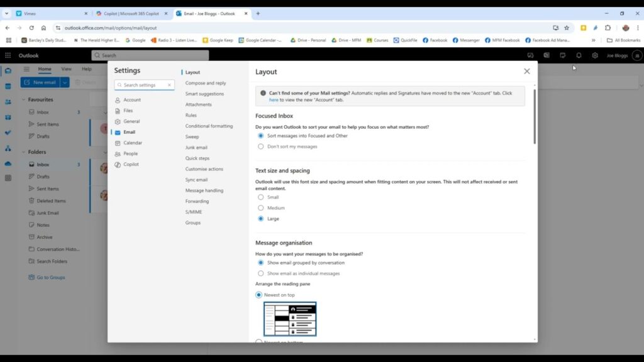
Task: Open Calendar icon in Outlook left rail
Action: pyautogui.click(x=8, y=86)
